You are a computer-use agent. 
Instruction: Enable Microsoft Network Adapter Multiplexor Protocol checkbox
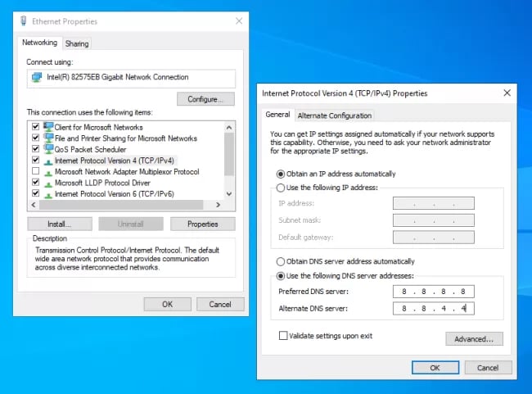(36, 171)
